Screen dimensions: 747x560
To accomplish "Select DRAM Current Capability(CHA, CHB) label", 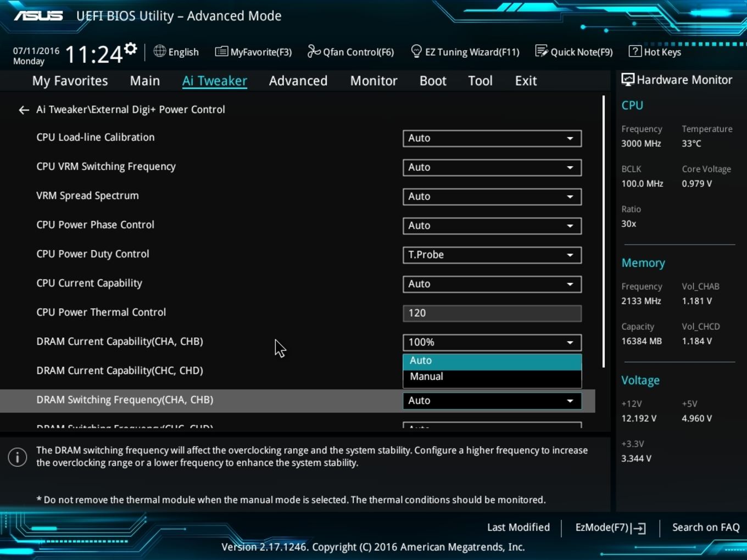I will click(x=120, y=341).
